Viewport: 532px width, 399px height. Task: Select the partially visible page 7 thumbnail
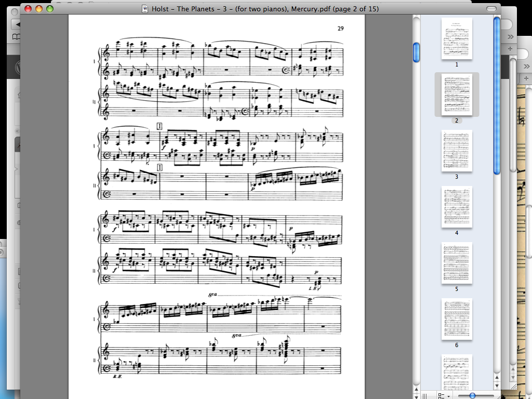click(457, 372)
